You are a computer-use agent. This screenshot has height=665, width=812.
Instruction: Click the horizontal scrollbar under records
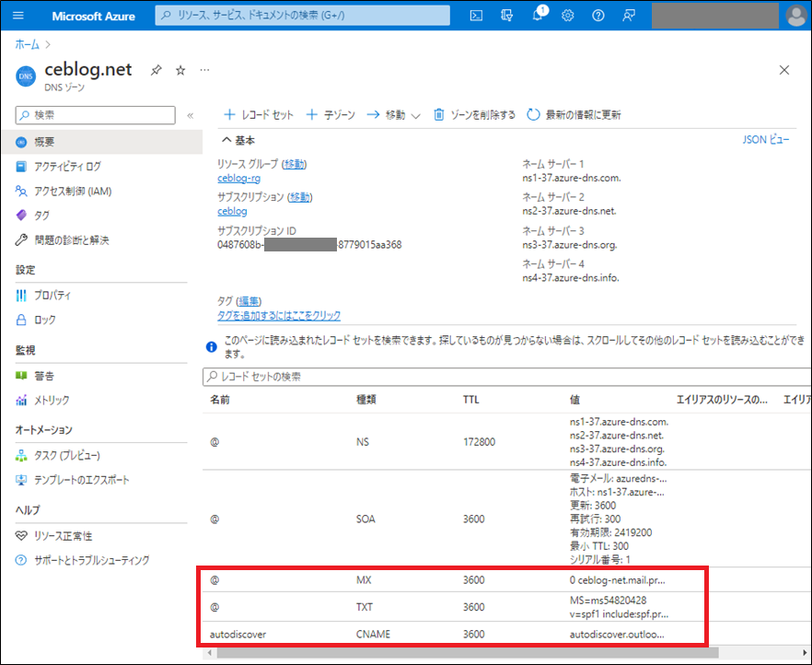coord(468,653)
